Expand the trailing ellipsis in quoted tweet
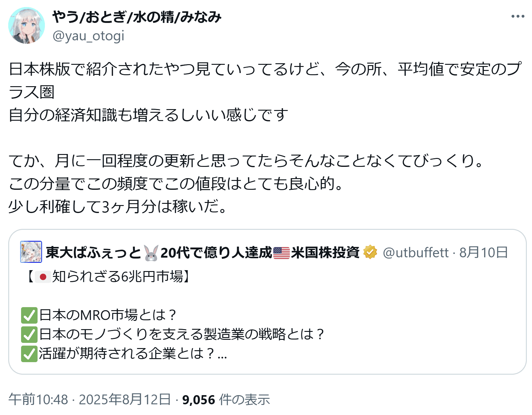Viewport: 532px width, 415px height. (222, 354)
